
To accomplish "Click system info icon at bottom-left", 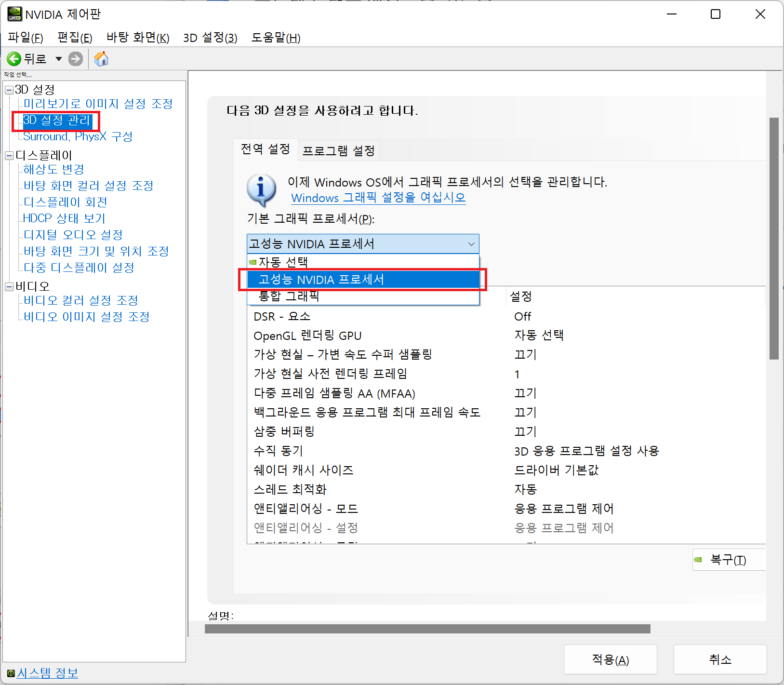I will 11,673.
